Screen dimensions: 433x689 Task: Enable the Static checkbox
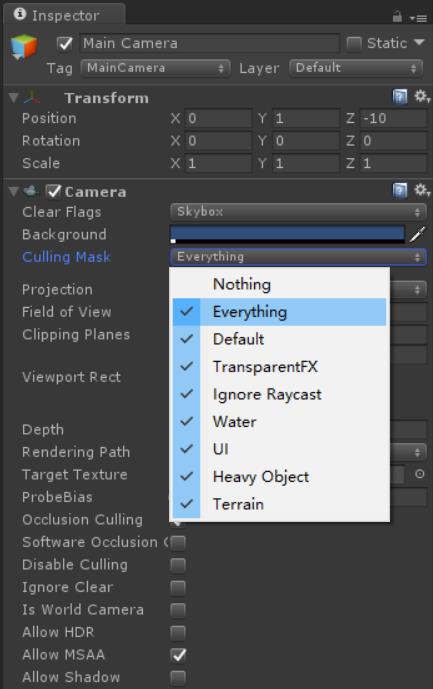(354, 43)
